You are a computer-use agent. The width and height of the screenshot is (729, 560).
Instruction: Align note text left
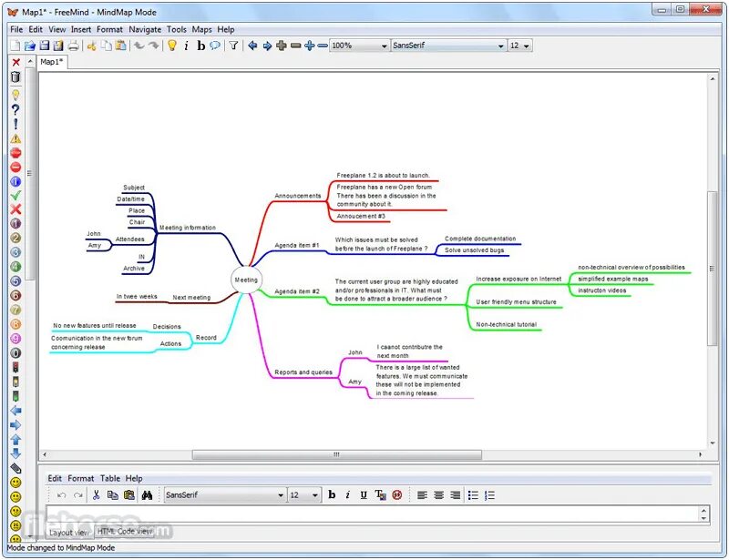coord(422,495)
